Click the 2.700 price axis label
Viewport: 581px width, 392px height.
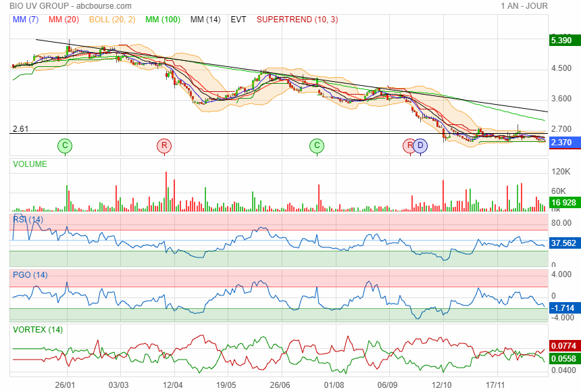[561, 129]
